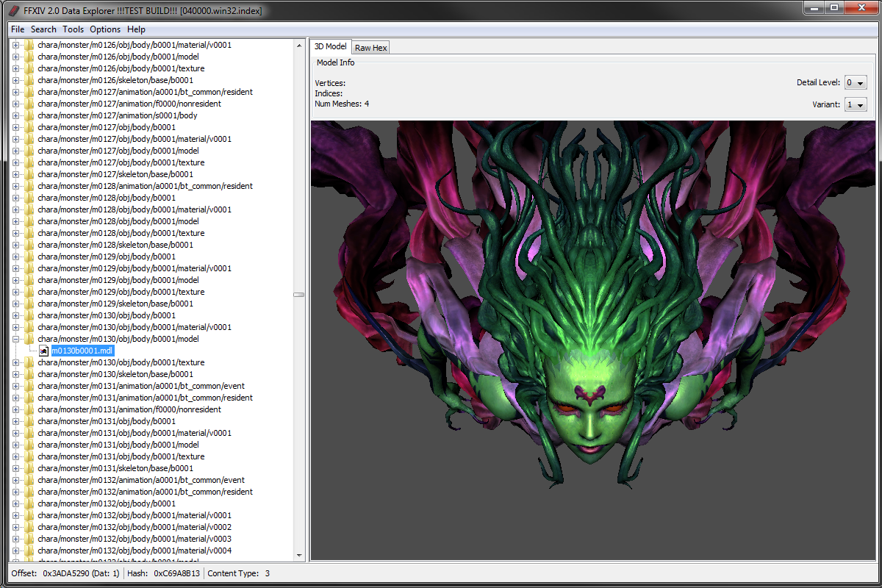Screen dimensions: 882x588
Task: Click folder icon for m0131/animation/f0000/nonresident
Action: (x=29, y=409)
